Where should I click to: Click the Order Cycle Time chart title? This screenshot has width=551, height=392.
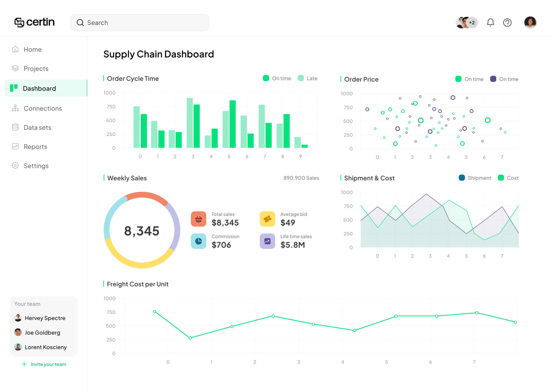[x=133, y=78]
